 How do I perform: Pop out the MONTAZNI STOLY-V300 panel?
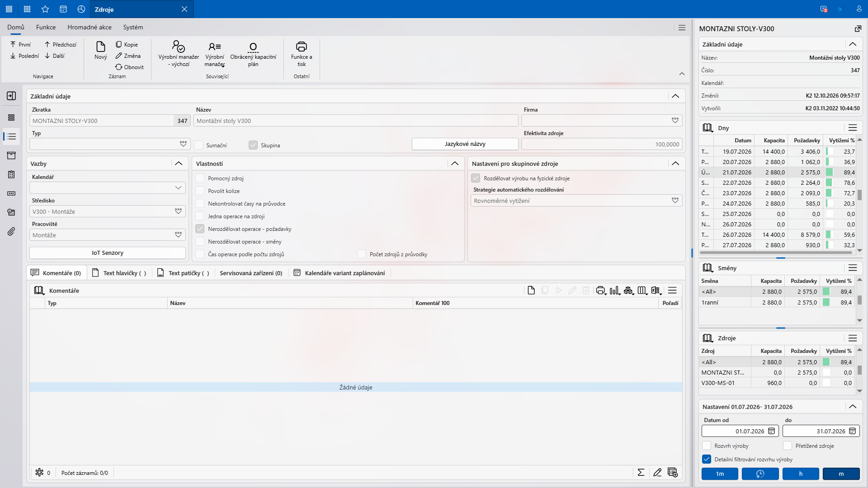[858, 28]
